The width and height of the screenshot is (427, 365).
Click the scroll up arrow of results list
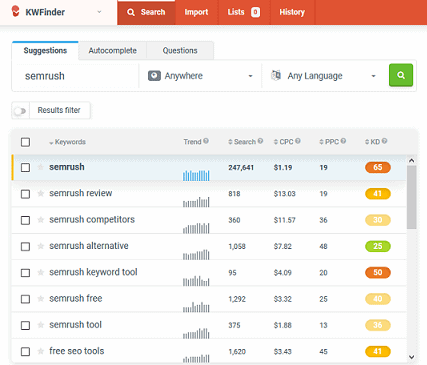[x=412, y=160]
